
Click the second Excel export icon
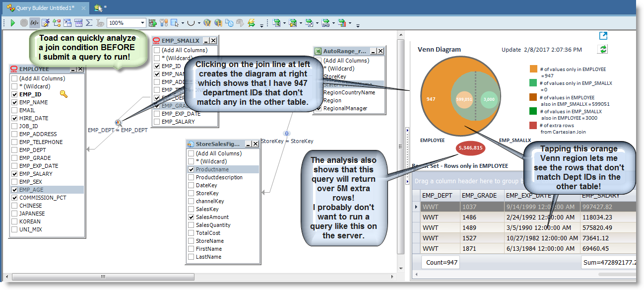(x=293, y=23)
